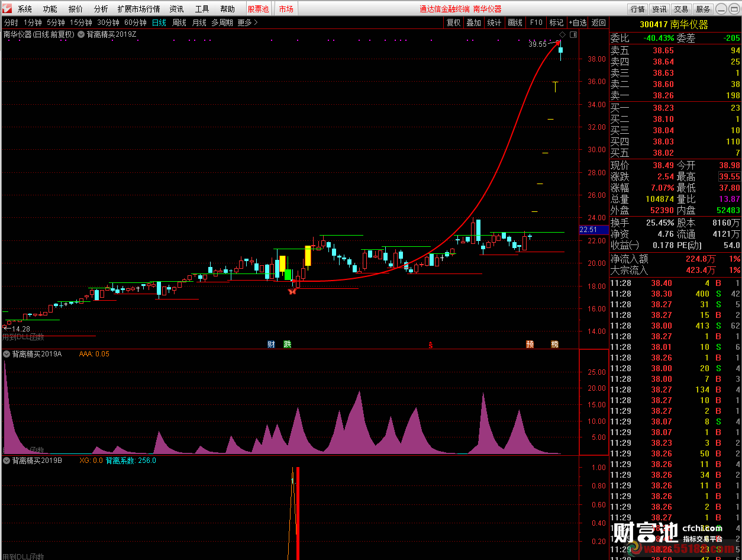Image resolution: width=742 pixels, height=560 pixels.
Task: Open the 报价 menu
Action: (x=76, y=9)
